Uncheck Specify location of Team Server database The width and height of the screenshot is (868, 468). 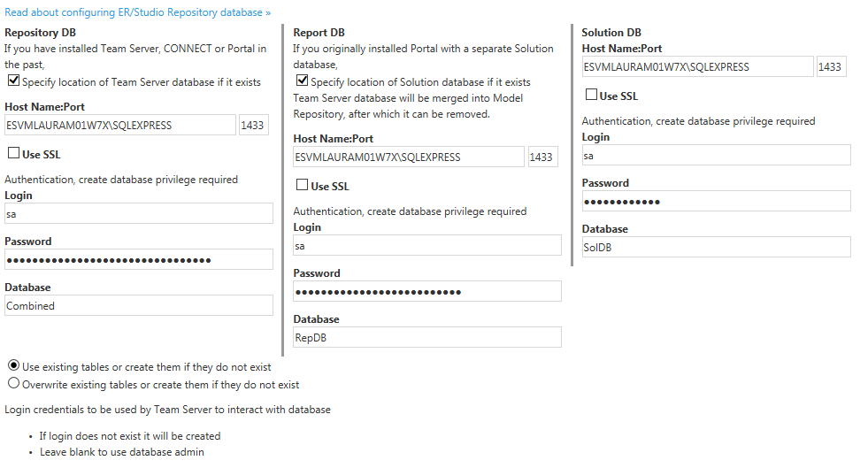click(x=14, y=81)
